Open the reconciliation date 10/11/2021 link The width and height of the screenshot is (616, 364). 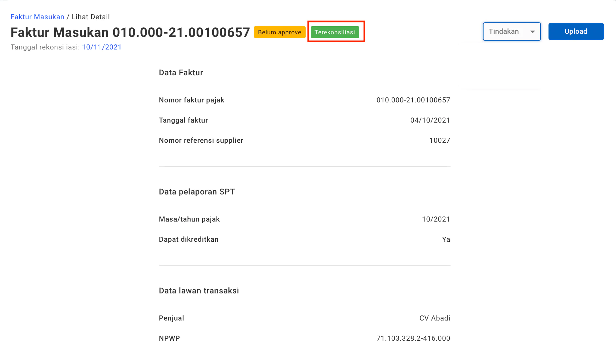[102, 47]
